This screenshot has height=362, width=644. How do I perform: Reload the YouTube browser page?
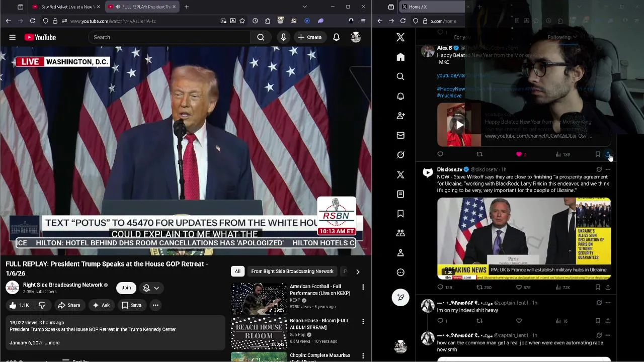point(33,21)
